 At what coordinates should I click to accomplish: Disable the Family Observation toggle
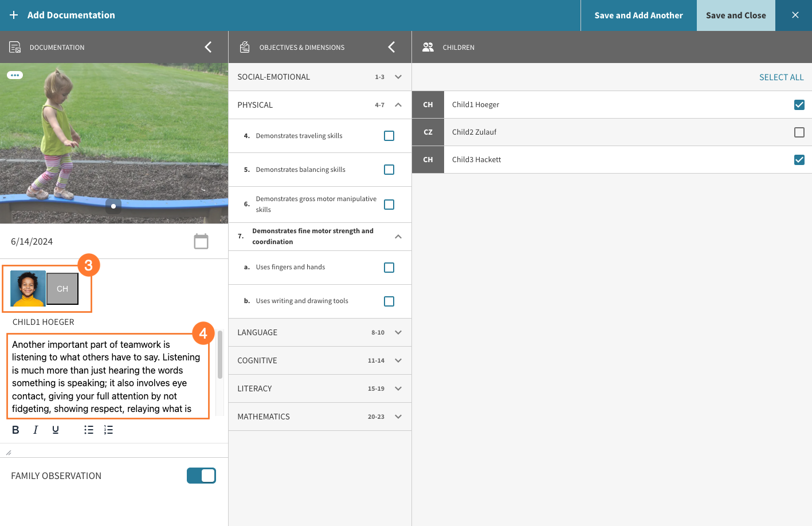[201, 476]
